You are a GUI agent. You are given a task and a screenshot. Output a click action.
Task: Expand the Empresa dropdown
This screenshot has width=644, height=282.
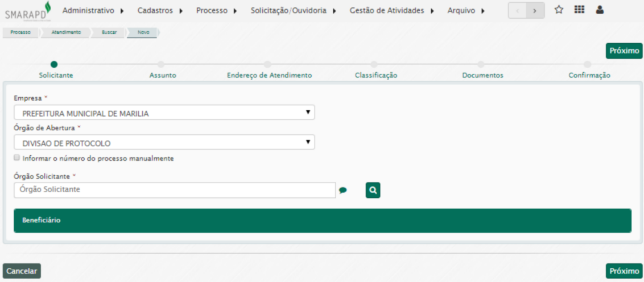pyautogui.click(x=164, y=113)
